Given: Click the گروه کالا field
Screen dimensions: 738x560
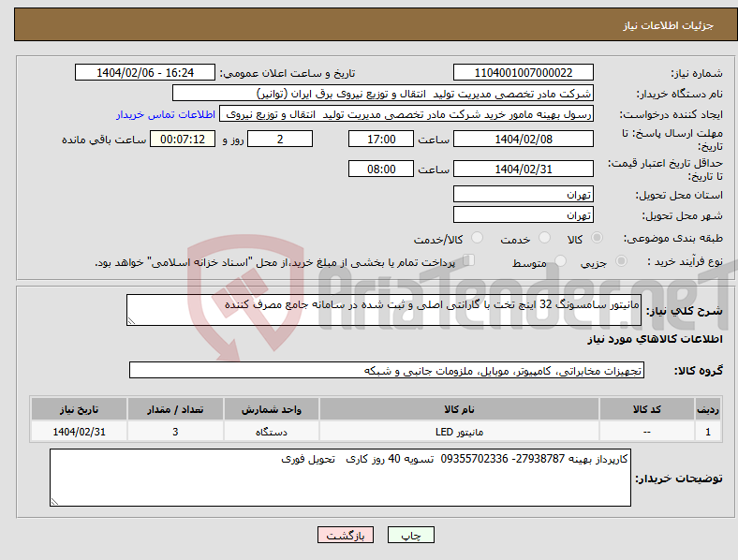Looking at the screenshot, I should (x=387, y=370).
